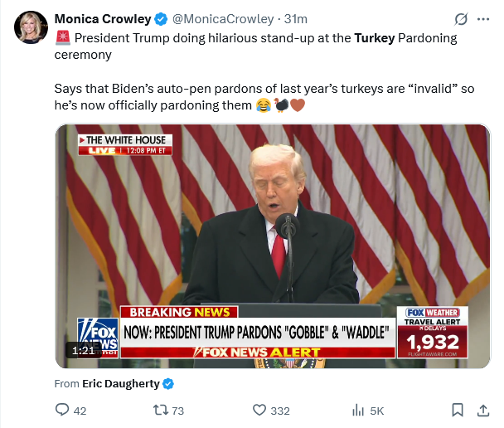Click Eric Daugherty's verified badge
Screen dimensions: 504x428
pos(168,384)
